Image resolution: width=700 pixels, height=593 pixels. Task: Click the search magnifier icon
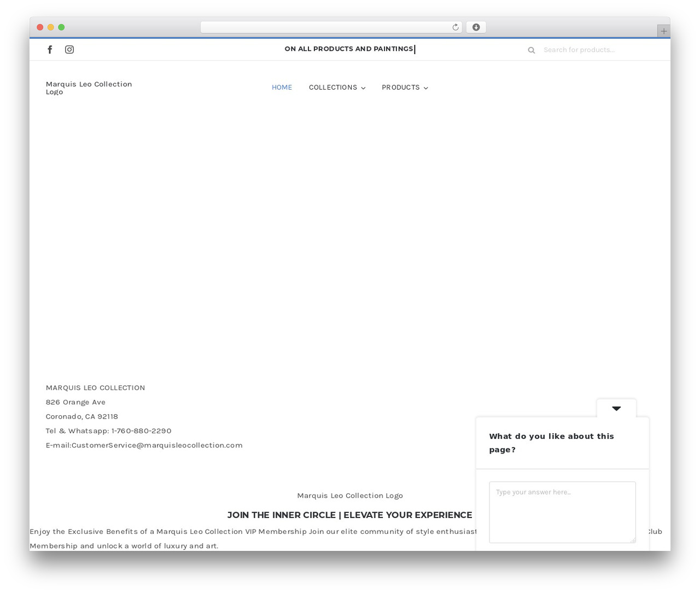[x=531, y=50]
